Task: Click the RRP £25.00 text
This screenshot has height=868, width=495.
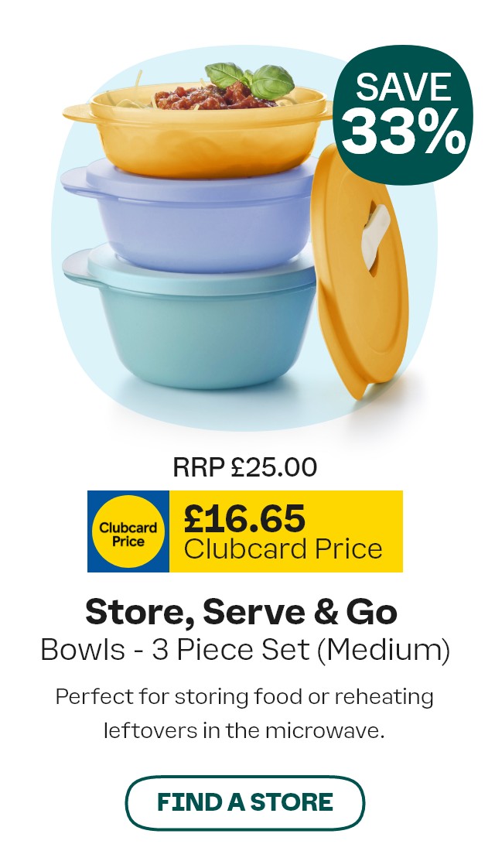Action: pyautogui.click(x=245, y=467)
